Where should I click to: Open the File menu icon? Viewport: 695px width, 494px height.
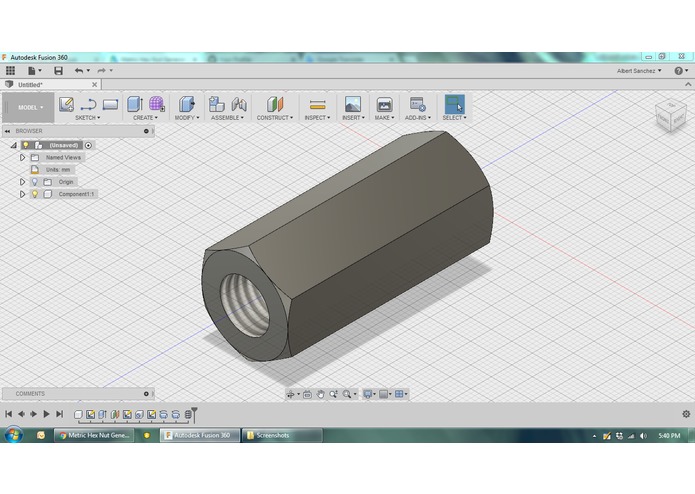click(34, 70)
